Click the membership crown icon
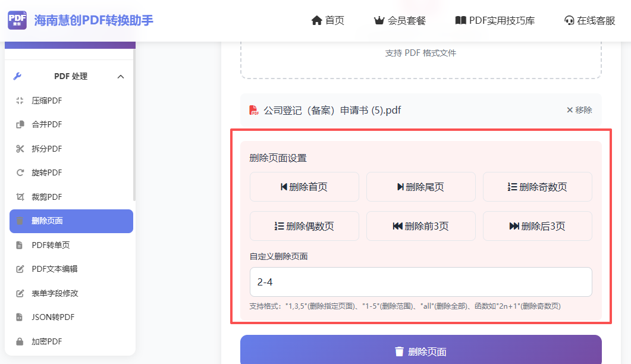The image size is (631, 364). (x=379, y=21)
